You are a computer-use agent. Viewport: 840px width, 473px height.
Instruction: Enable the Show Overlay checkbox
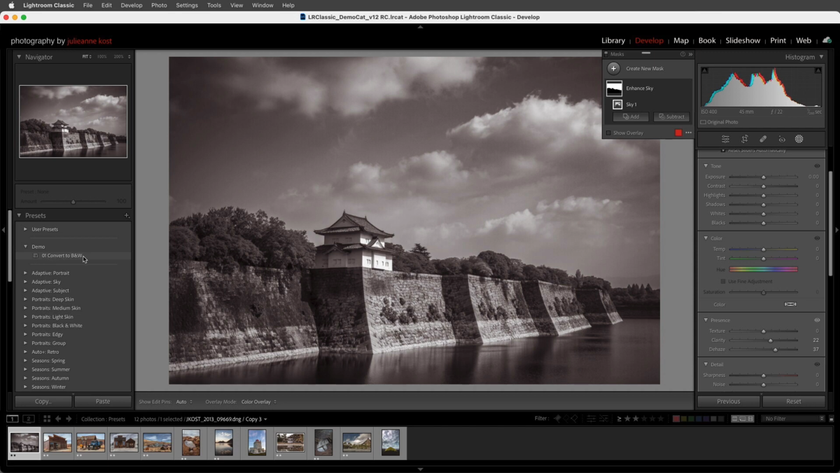tap(608, 132)
